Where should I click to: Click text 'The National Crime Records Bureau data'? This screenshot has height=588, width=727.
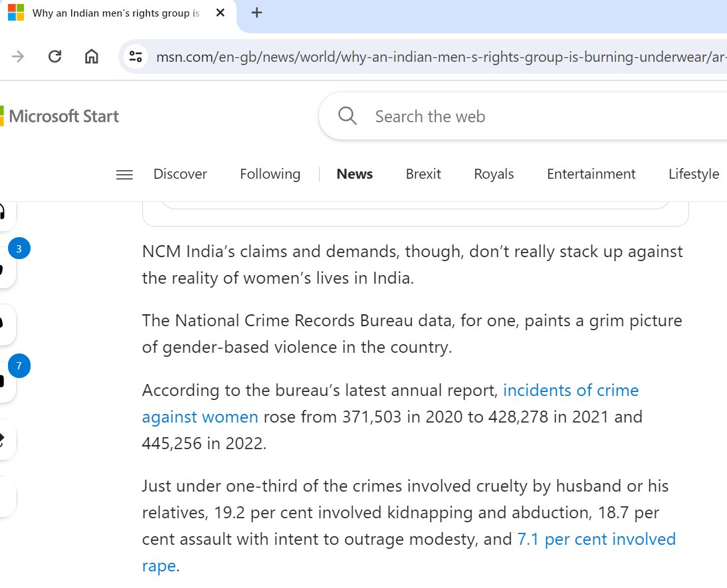(x=297, y=320)
